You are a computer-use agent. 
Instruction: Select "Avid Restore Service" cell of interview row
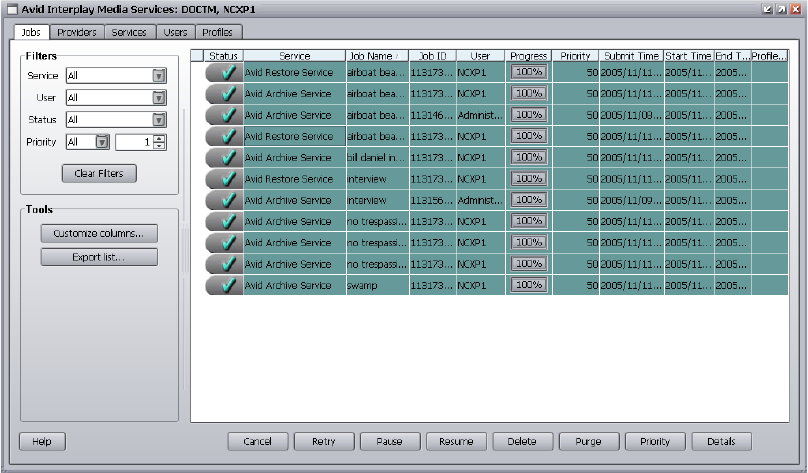click(x=294, y=179)
